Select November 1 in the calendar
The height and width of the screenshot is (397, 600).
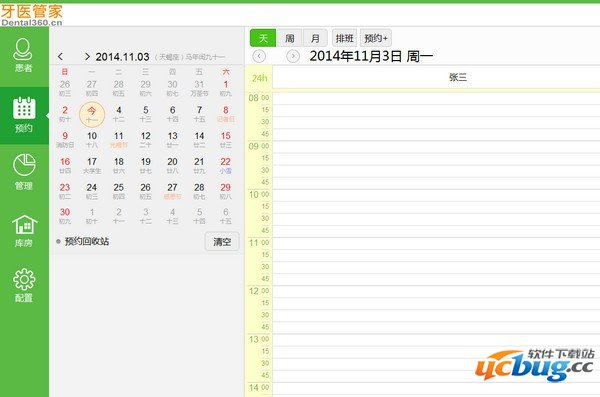point(226,88)
